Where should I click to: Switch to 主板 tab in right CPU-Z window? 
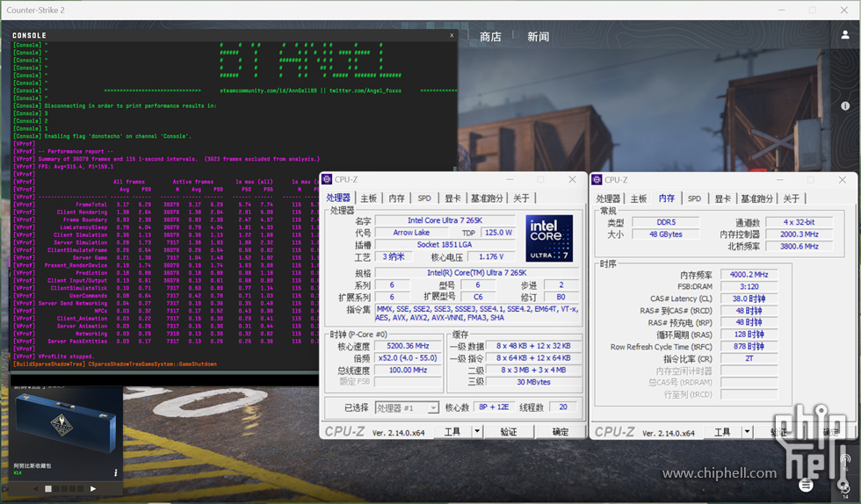[638, 198]
